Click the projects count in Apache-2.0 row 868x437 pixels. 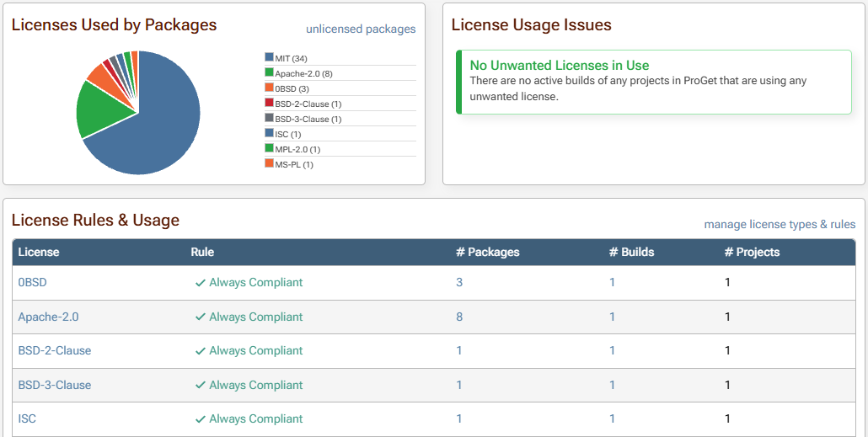(x=727, y=317)
